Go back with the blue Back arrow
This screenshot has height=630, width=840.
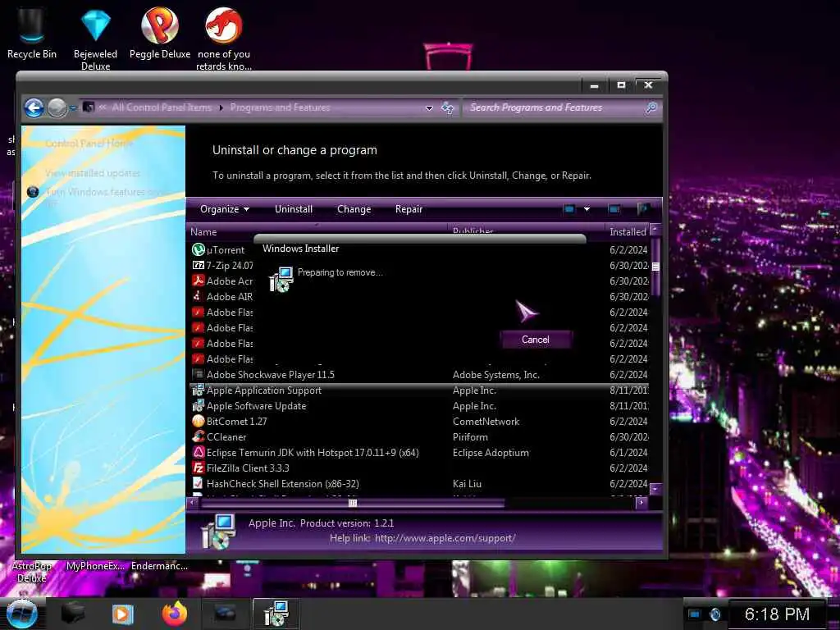coord(34,107)
